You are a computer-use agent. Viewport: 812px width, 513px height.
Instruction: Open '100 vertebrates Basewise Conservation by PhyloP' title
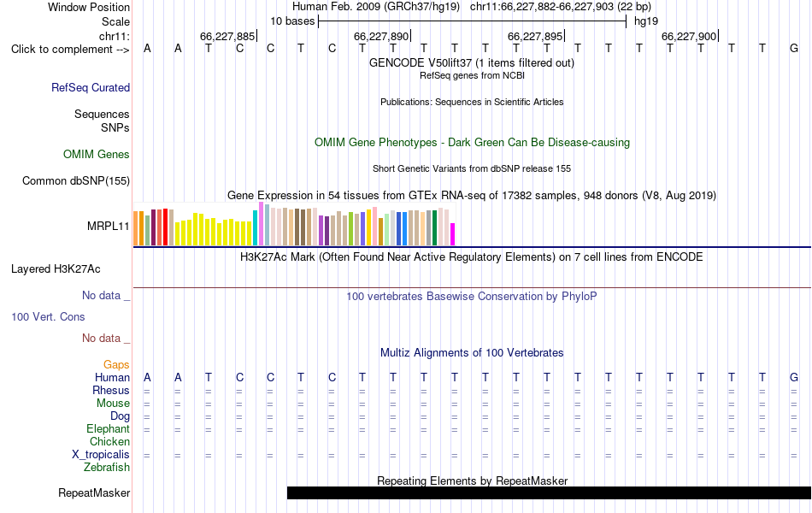(x=472, y=297)
